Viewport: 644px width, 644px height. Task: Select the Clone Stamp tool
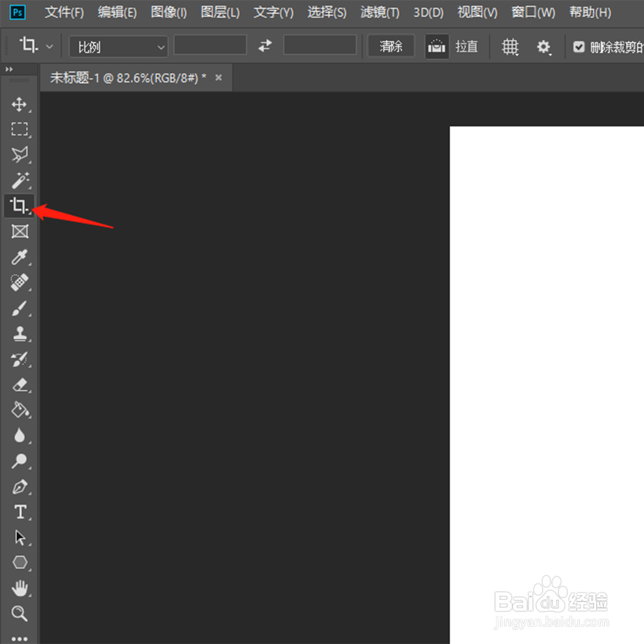(x=20, y=333)
